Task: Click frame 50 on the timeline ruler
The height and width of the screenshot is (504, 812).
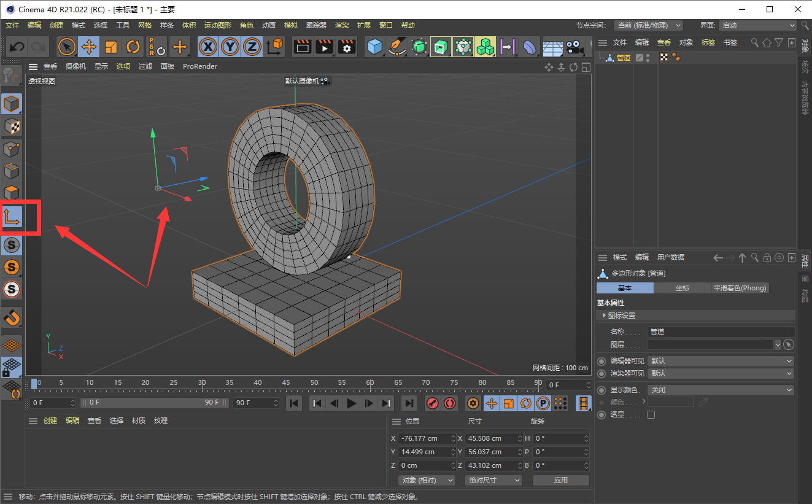Action: click(314, 383)
